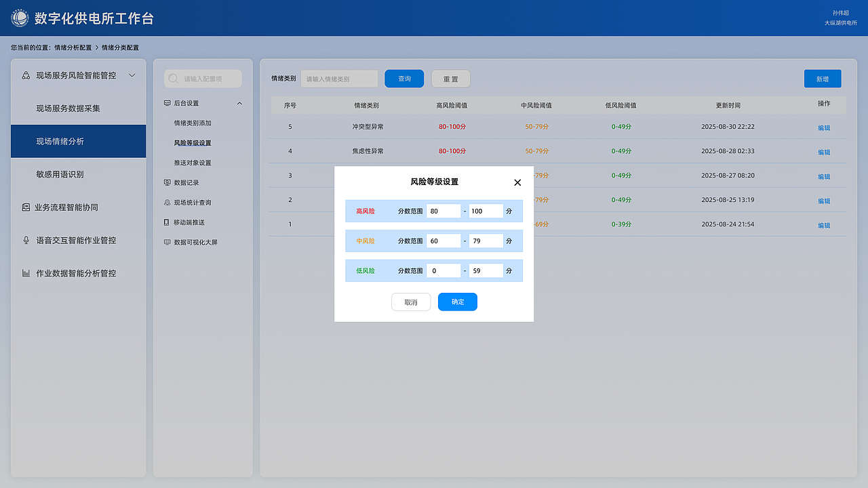Focus the 请输入情绪类别 filter input
This screenshot has width=868, height=488.
[339, 79]
